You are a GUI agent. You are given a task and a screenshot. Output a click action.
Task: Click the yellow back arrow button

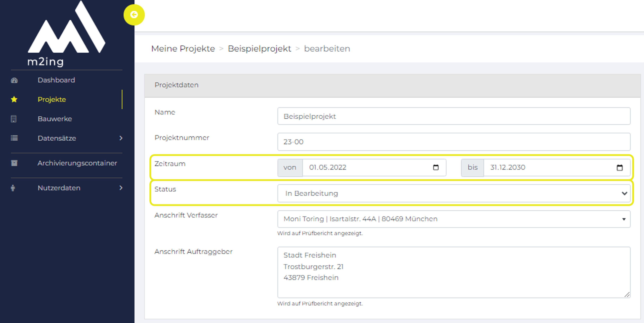[134, 15]
